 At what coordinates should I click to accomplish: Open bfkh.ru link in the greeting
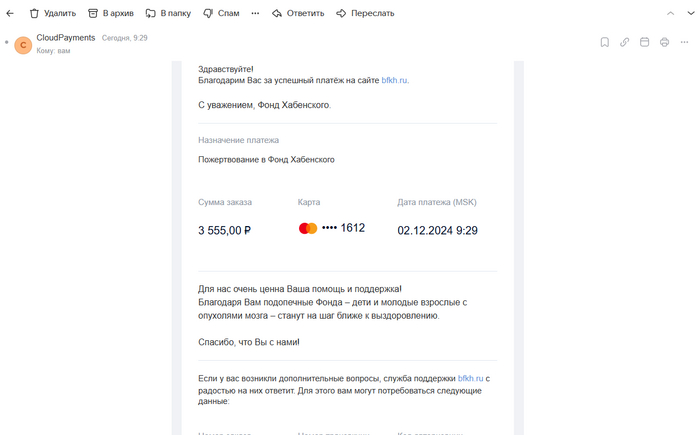pos(395,80)
